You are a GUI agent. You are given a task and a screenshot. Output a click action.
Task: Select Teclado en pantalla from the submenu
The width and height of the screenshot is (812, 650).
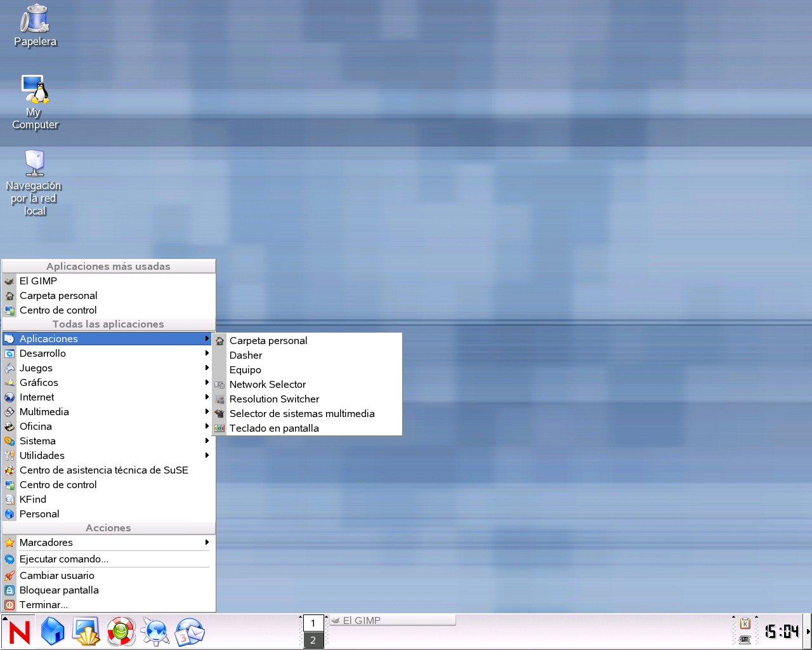(x=273, y=428)
